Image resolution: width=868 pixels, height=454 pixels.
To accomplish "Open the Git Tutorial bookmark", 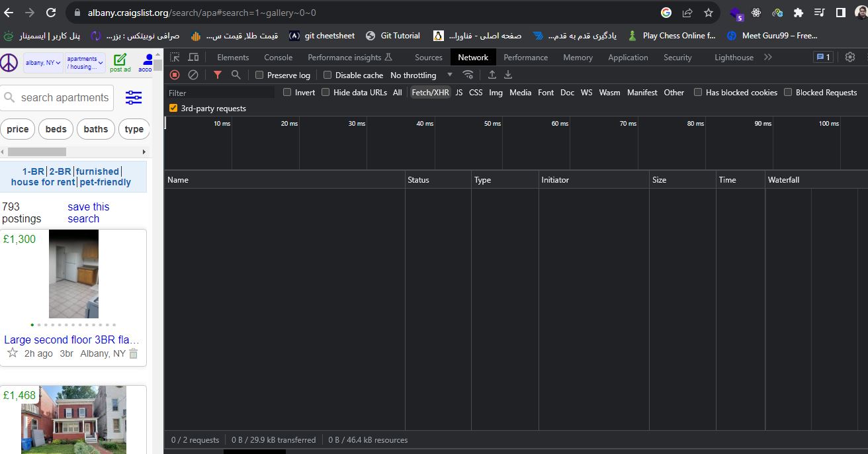I will (x=393, y=36).
